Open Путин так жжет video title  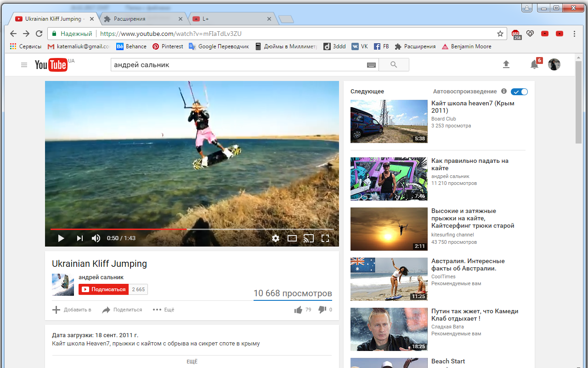coord(475,315)
